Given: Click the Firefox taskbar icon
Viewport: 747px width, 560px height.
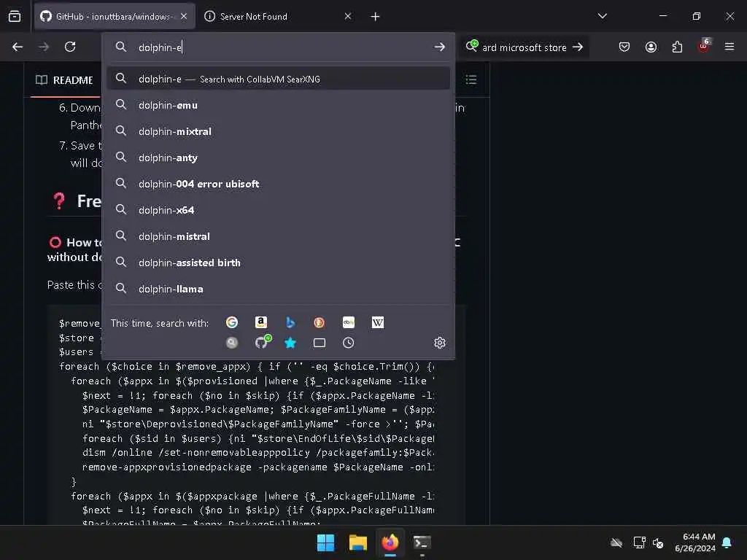Looking at the screenshot, I should (390, 542).
